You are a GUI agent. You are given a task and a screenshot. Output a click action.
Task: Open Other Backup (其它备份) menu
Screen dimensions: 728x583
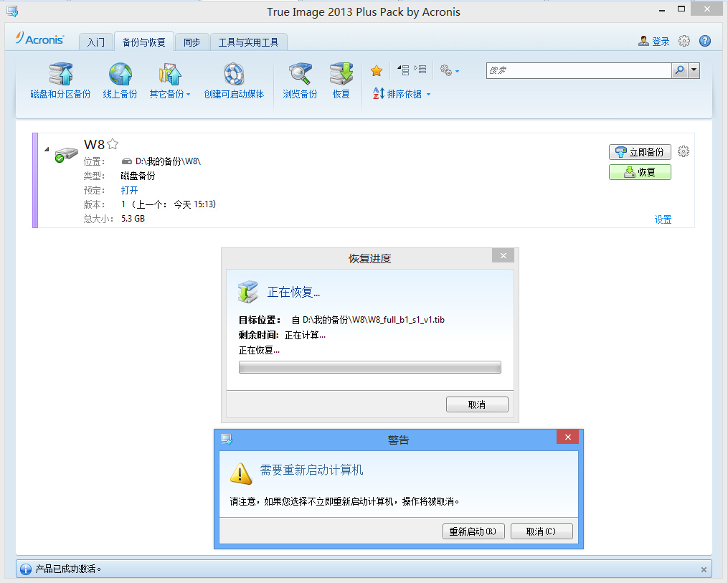point(169,81)
